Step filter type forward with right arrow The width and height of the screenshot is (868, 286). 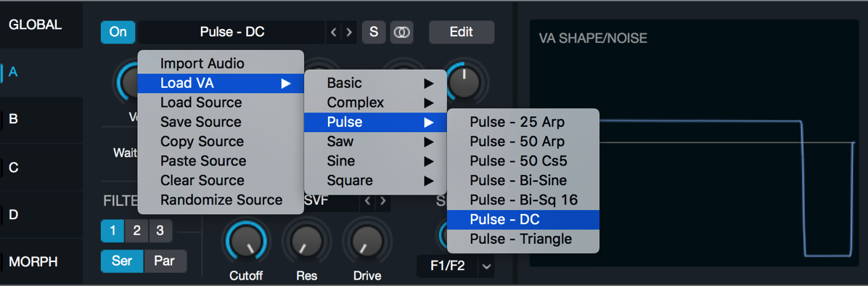click(x=382, y=201)
